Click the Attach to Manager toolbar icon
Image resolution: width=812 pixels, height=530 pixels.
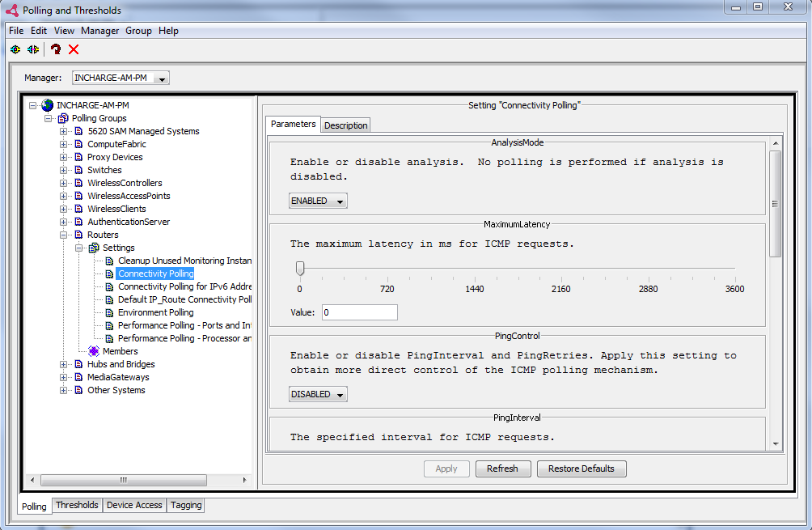15,49
